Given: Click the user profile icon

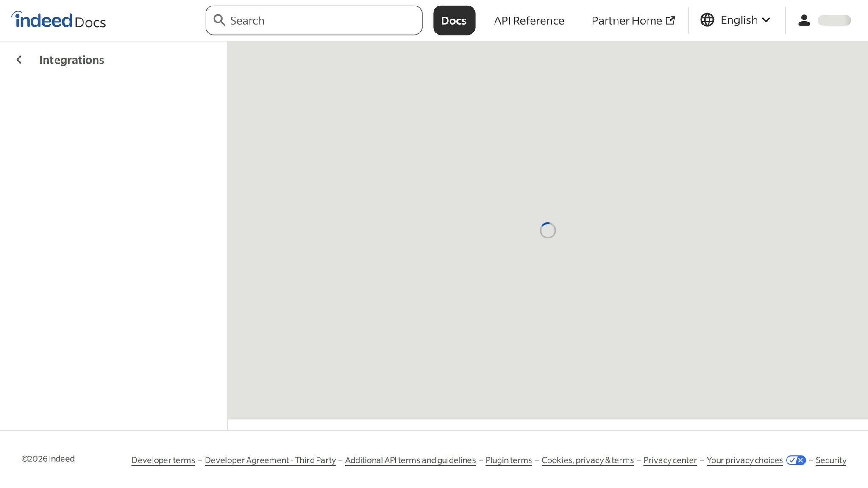Looking at the screenshot, I should click(x=804, y=20).
